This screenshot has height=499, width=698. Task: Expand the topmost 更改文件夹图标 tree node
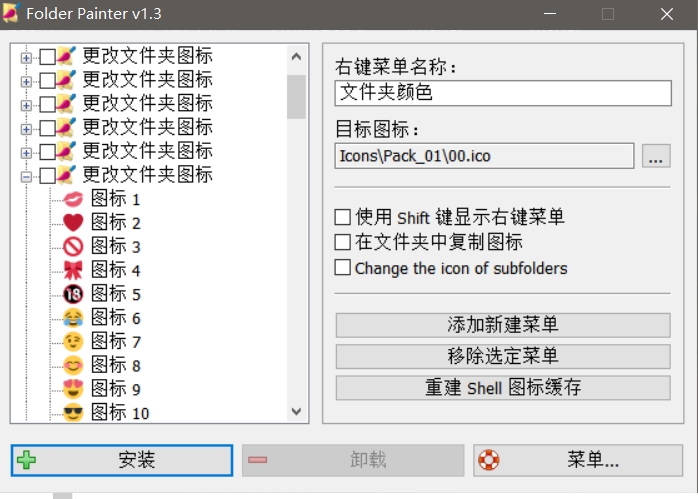click(26, 58)
